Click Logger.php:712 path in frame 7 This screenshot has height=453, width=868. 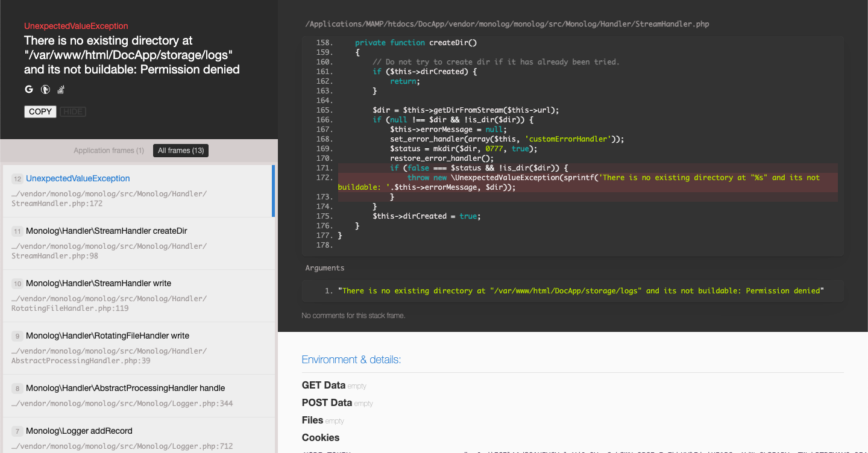(x=122, y=446)
